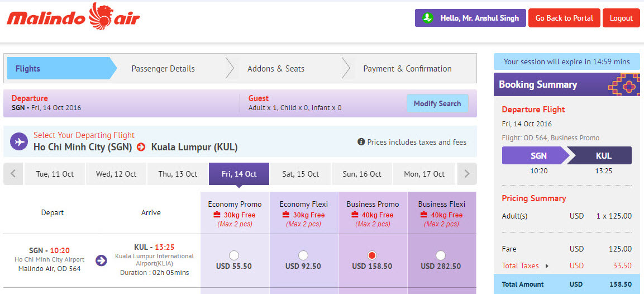
Task: Go to Payment & Confirmation step
Action: point(407,69)
